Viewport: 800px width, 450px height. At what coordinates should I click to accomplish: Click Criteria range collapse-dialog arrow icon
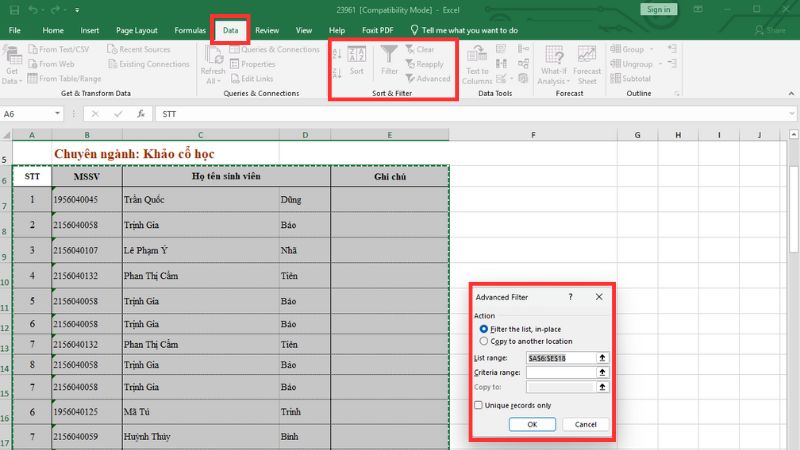602,372
